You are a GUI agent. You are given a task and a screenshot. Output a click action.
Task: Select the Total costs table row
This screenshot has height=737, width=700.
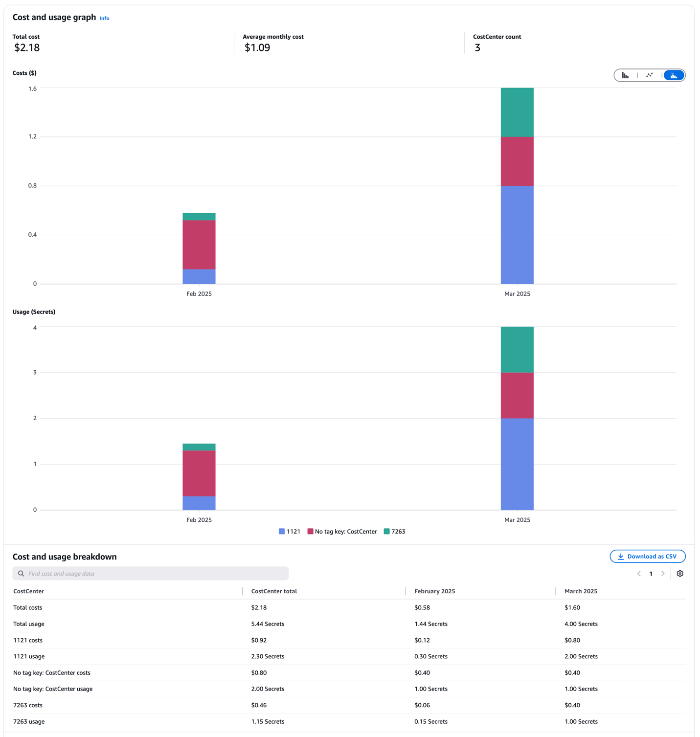point(28,607)
